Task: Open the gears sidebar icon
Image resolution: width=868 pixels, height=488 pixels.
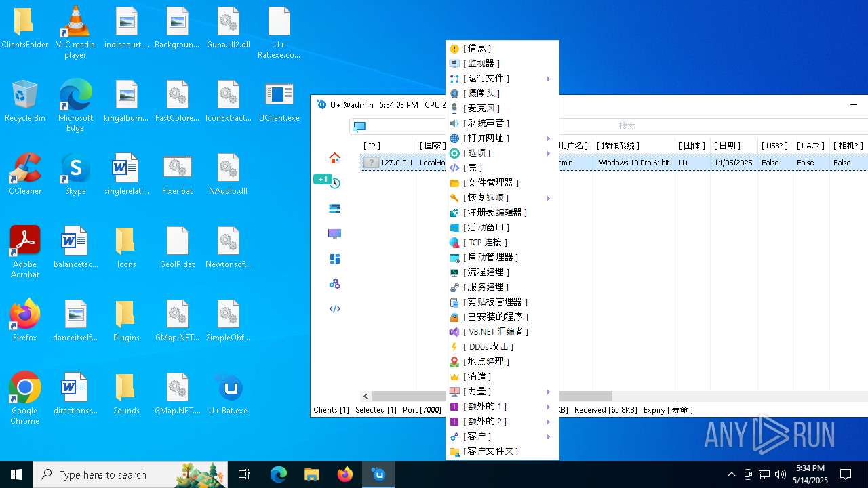Action: point(334,284)
